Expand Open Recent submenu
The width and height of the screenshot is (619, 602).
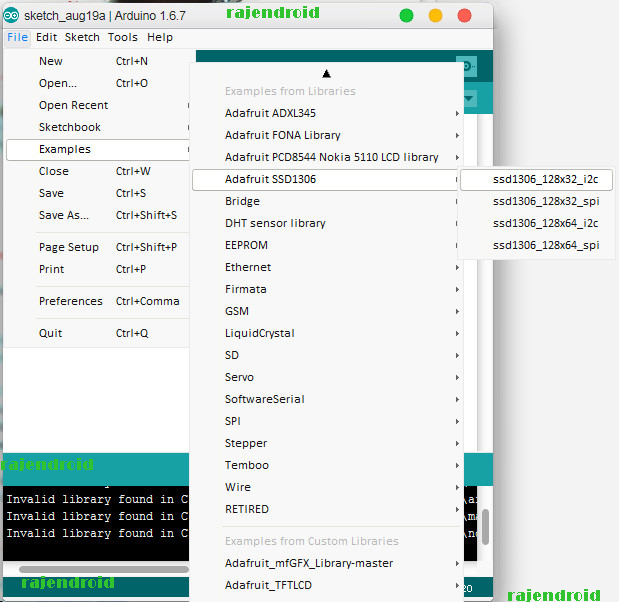(x=98, y=105)
